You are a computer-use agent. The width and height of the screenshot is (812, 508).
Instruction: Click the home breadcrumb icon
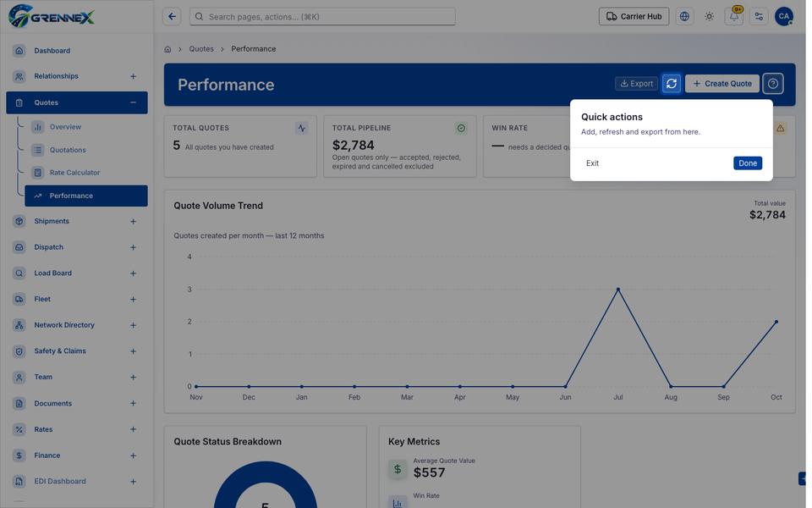(x=167, y=49)
